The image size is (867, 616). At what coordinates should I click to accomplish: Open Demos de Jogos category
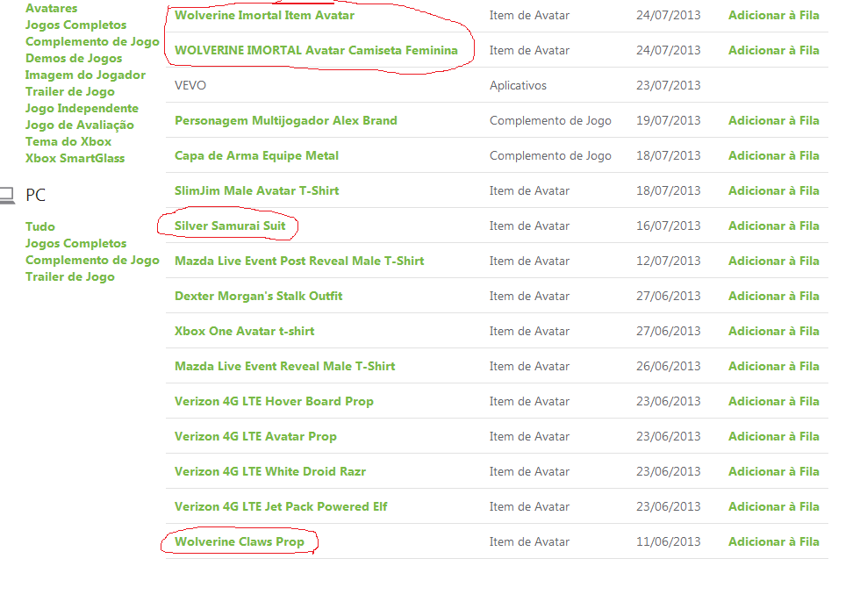coord(74,58)
